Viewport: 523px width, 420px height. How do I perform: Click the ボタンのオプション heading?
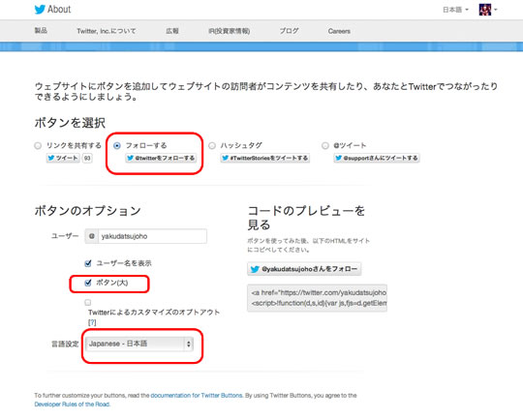(87, 211)
